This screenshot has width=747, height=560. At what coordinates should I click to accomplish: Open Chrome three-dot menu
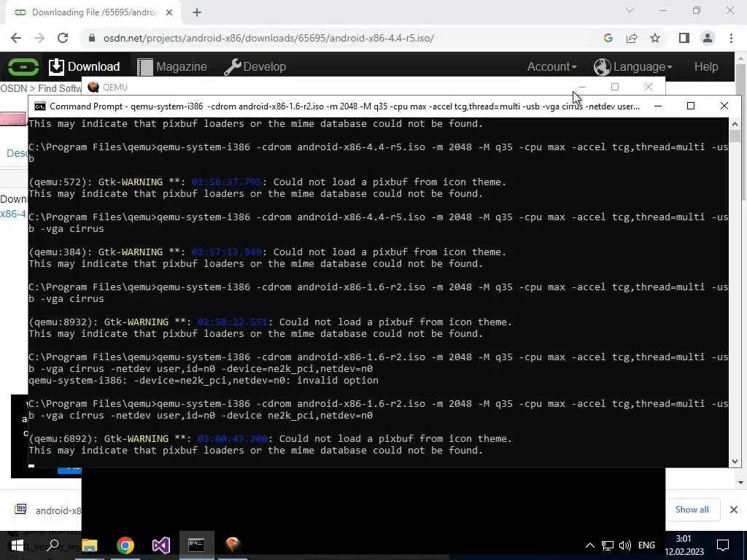[731, 38]
